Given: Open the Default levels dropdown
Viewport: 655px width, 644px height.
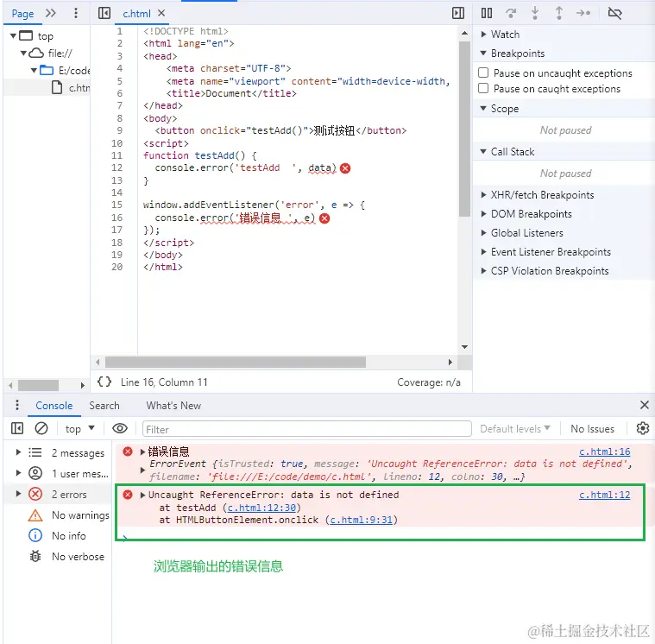Looking at the screenshot, I should [514, 429].
